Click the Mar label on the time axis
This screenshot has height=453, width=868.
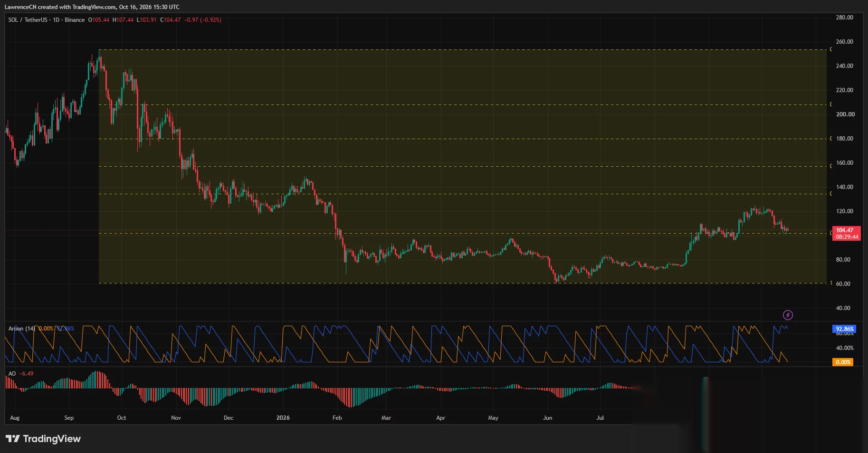tap(386, 418)
